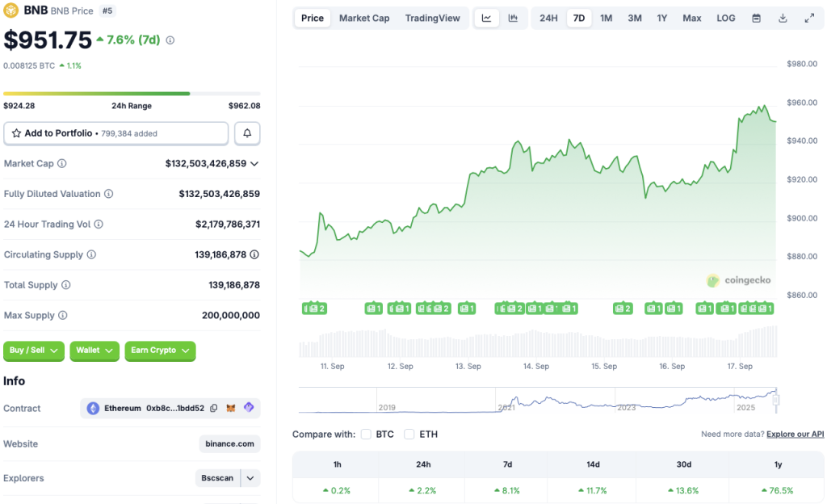Click the price alert bell icon
Viewport: 827px width, 504px height.
coord(247,133)
